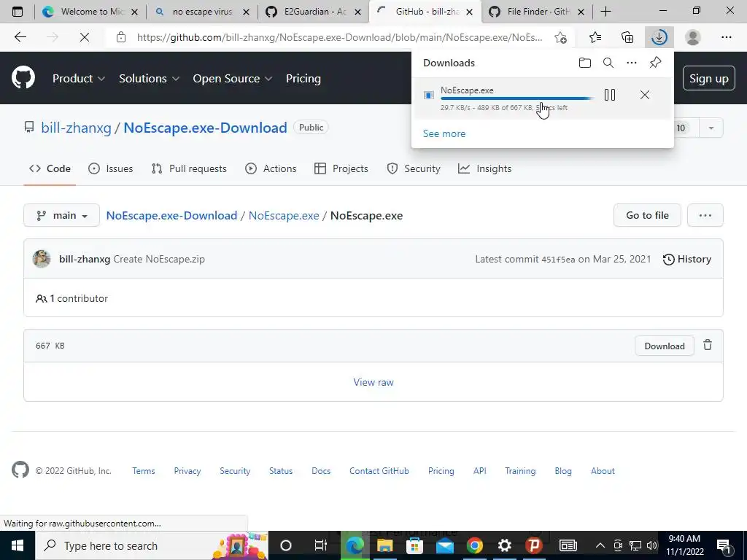Screen dimensions: 747x560
Task: Open NoEscape.exe-Download repository title link
Action: click(205, 128)
